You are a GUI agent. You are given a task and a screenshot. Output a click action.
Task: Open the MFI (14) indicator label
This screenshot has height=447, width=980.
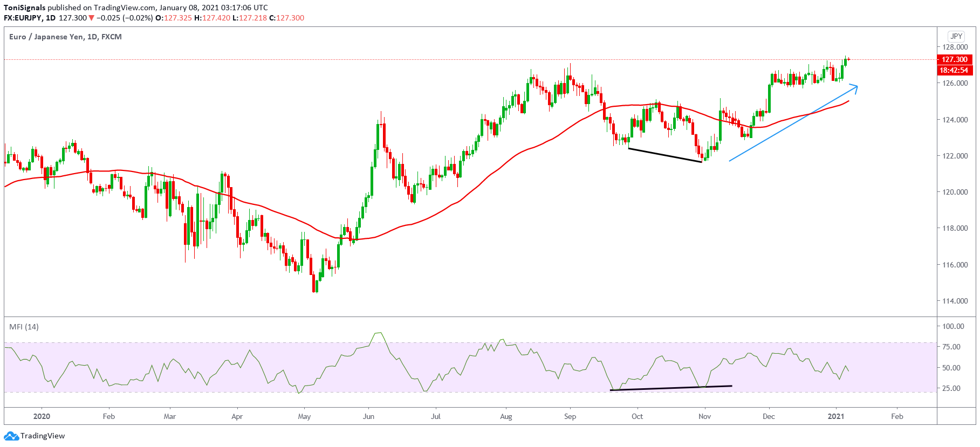coord(24,327)
